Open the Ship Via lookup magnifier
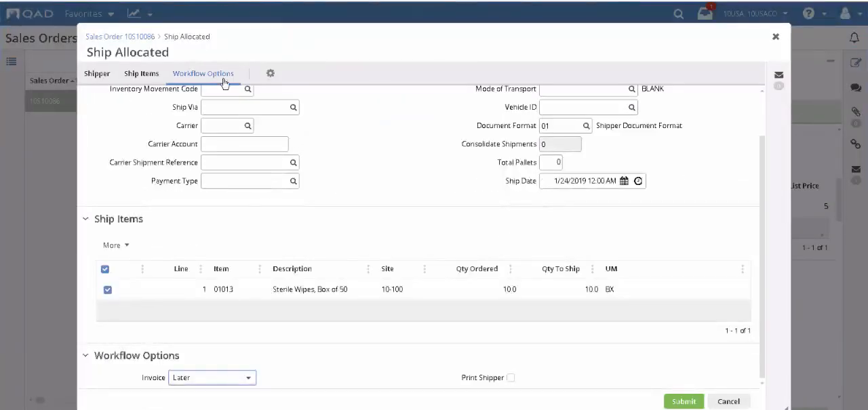The image size is (868, 410). click(293, 107)
